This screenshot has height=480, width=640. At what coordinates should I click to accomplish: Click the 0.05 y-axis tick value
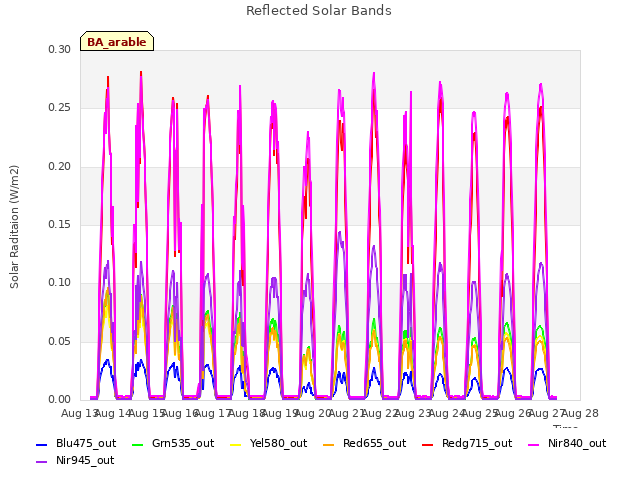pos(60,341)
